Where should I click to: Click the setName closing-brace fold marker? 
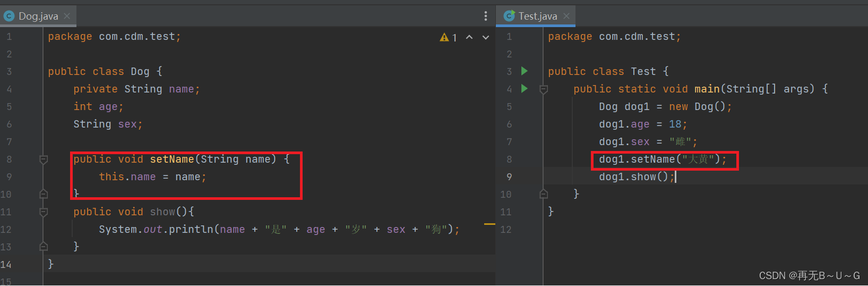pos(44,194)
